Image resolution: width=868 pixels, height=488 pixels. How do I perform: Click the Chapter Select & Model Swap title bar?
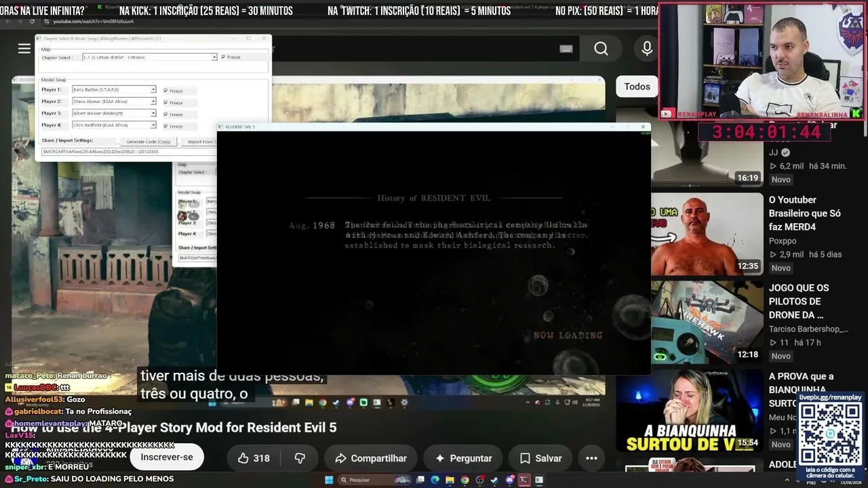click(153, 39)
